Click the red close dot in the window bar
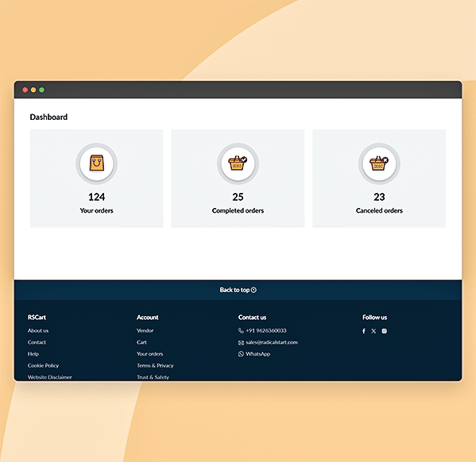476x462 pixels. 25,90
